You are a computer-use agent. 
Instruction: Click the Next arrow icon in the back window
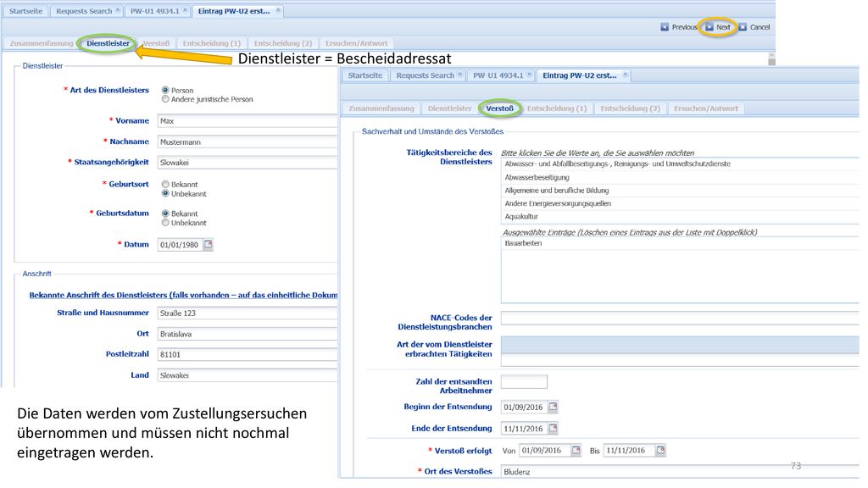pos(709,27)
